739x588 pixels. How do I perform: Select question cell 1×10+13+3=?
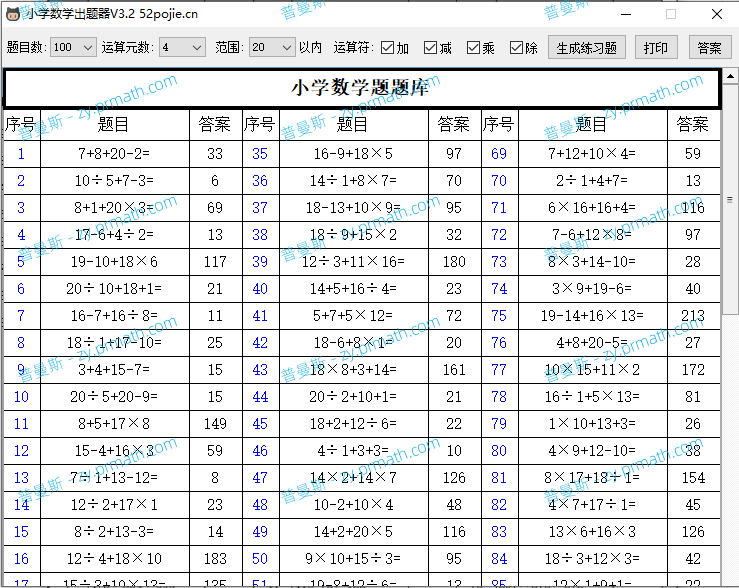592,424
